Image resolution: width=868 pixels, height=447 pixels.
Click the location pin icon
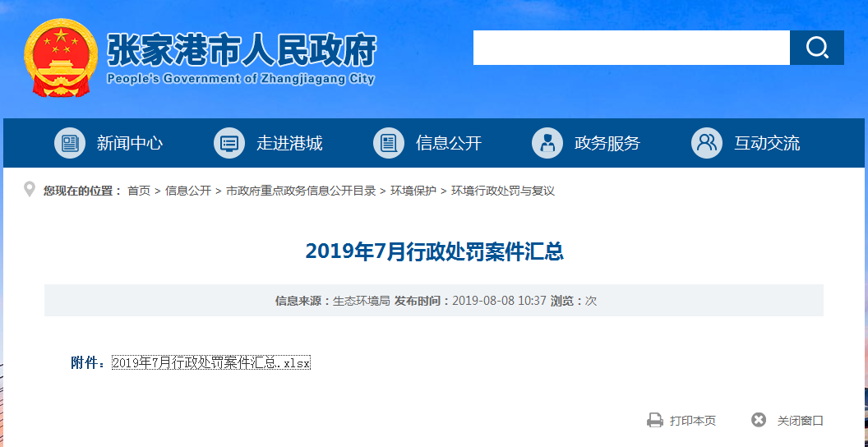pyautogui.click(x=30, y=190)
